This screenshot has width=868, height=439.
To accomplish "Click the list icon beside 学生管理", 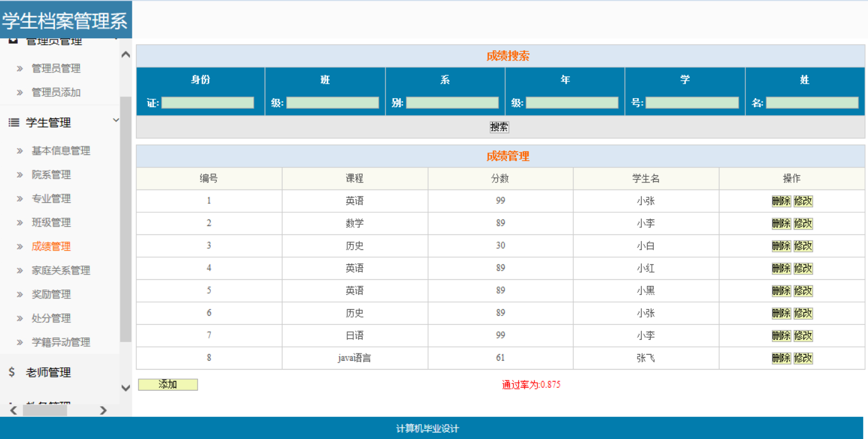I will click(14, 123).
